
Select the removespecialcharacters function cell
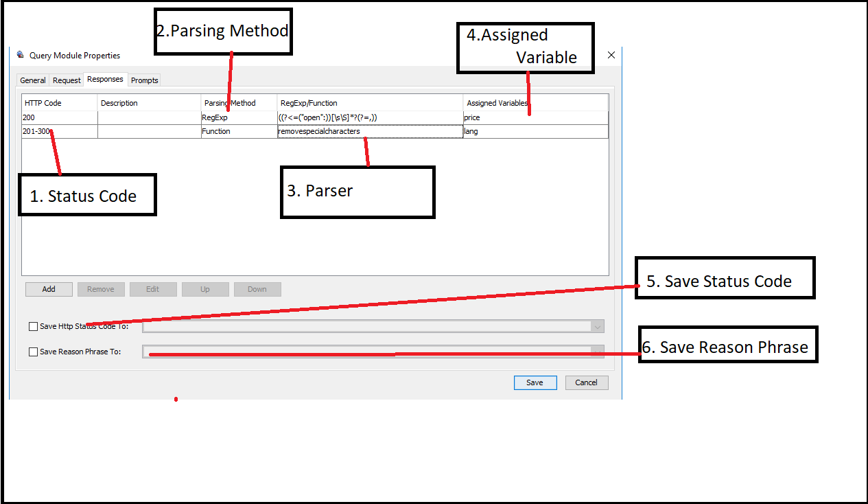pos(371,131)
